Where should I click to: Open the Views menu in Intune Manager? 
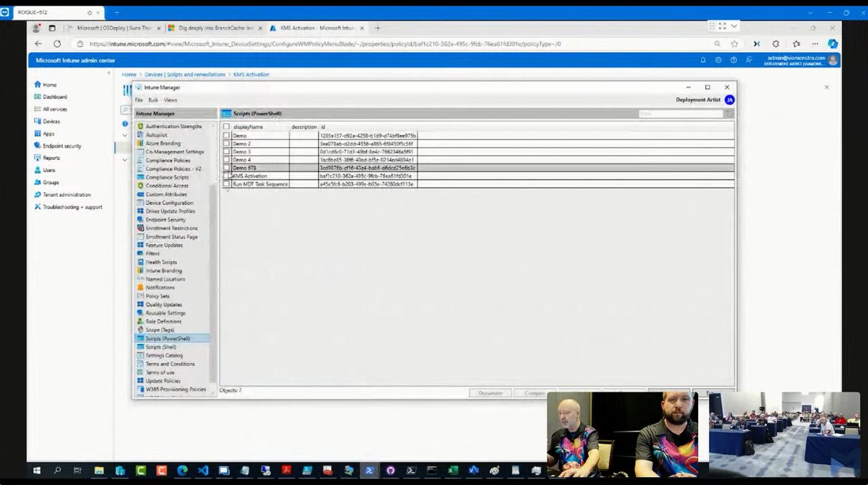171,99
